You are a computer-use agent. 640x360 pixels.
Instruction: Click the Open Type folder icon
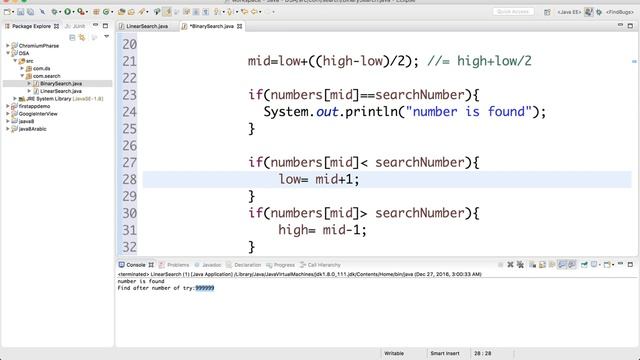(x=121, y=12)
